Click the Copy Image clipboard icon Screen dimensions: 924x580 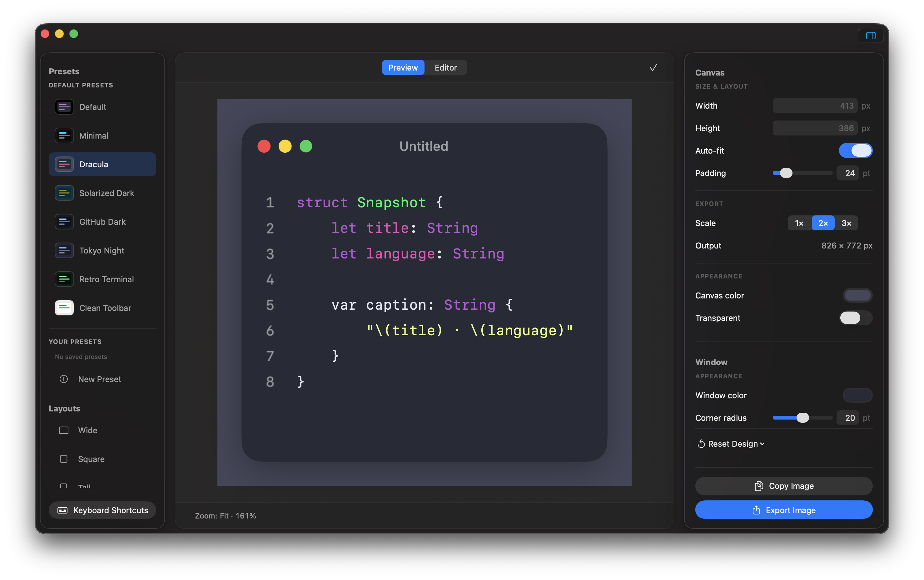pyautogui.click(x=759, y=486)
